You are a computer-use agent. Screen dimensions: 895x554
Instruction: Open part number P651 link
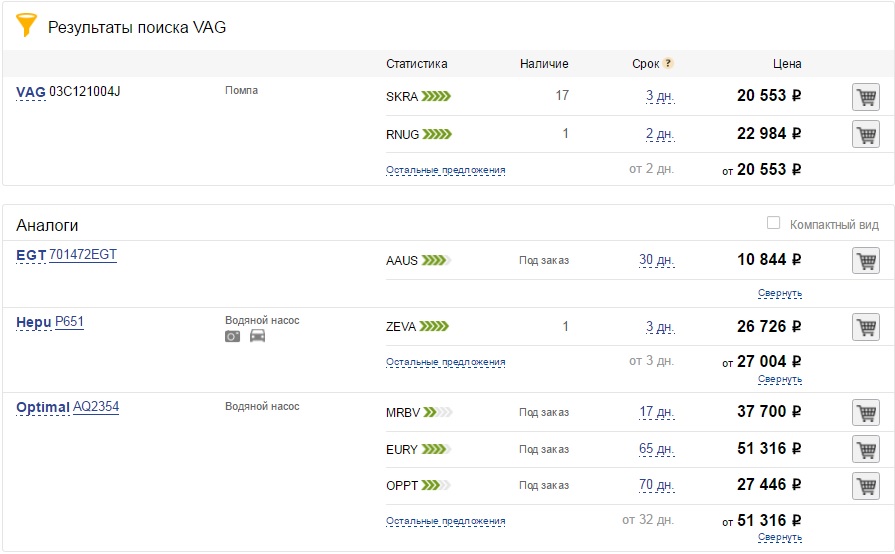(69, 322)
